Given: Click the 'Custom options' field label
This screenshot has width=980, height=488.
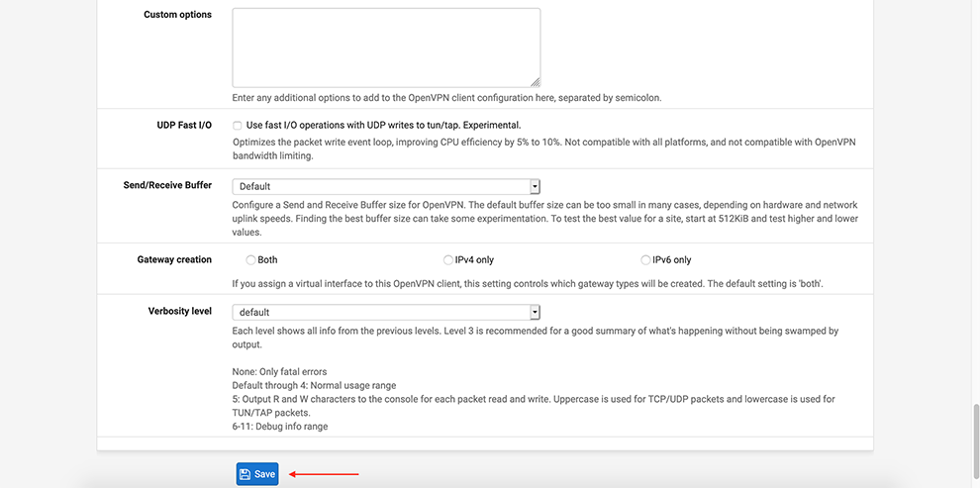Looking at the screenshot, I should 177,15.
